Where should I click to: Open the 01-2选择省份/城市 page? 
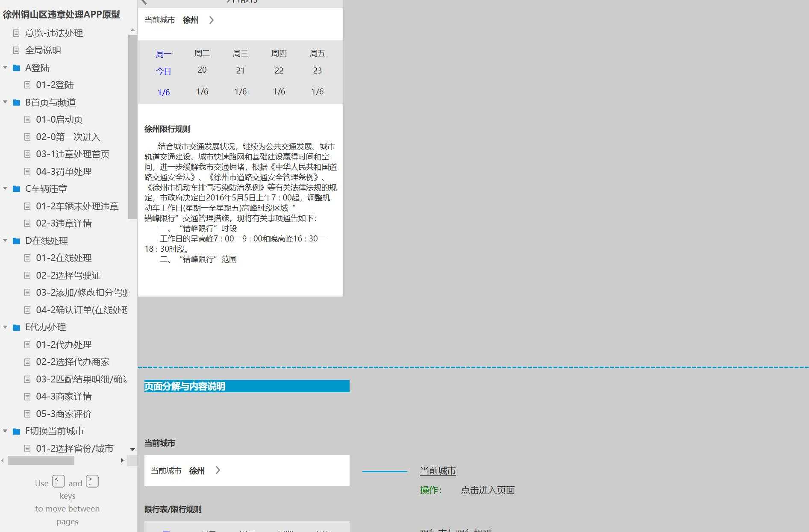click(74, 448)
